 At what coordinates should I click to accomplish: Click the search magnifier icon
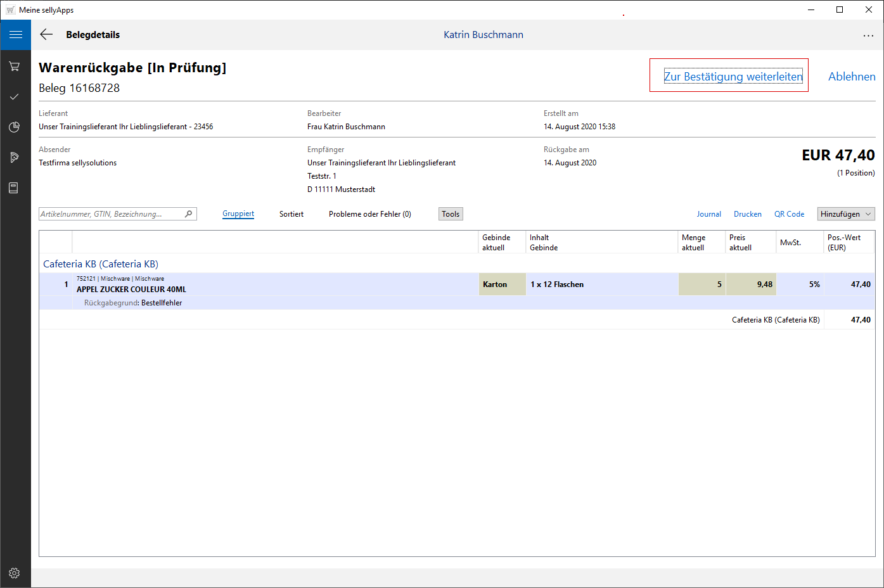coord(188,214)
